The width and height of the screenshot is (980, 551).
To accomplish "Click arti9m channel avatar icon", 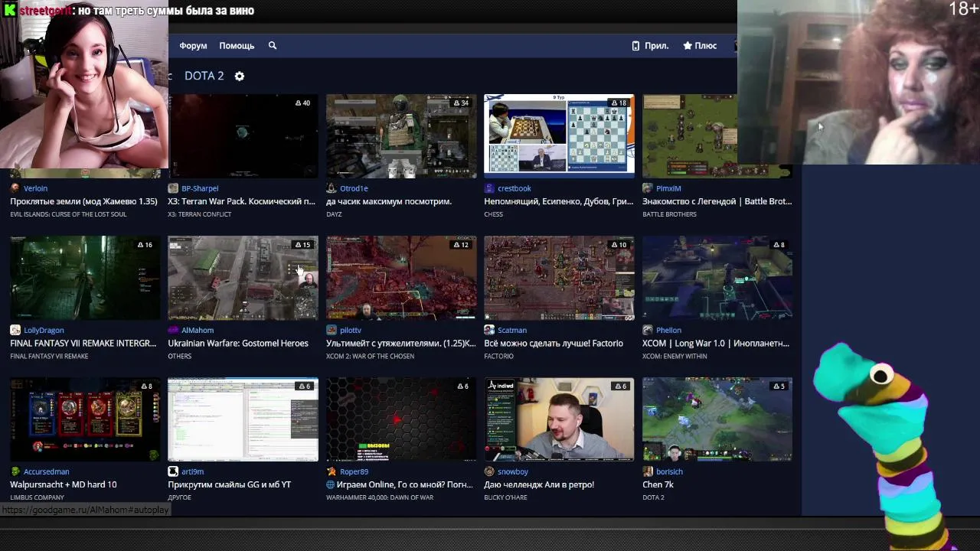I will (x=173, y=471).
